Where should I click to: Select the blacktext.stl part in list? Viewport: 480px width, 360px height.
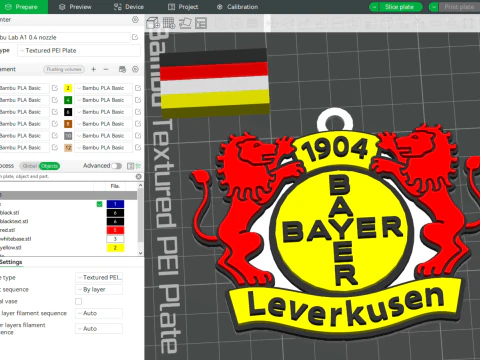pos(14,221)
